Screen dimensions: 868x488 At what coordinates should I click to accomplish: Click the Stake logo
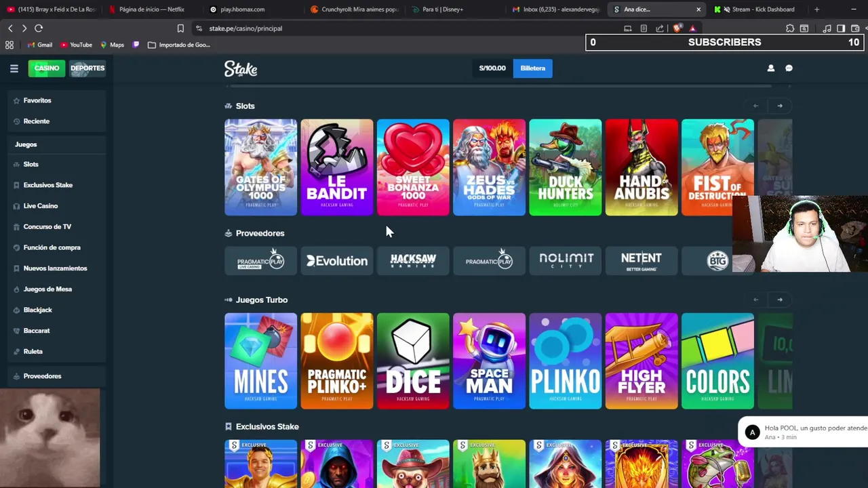241,68
